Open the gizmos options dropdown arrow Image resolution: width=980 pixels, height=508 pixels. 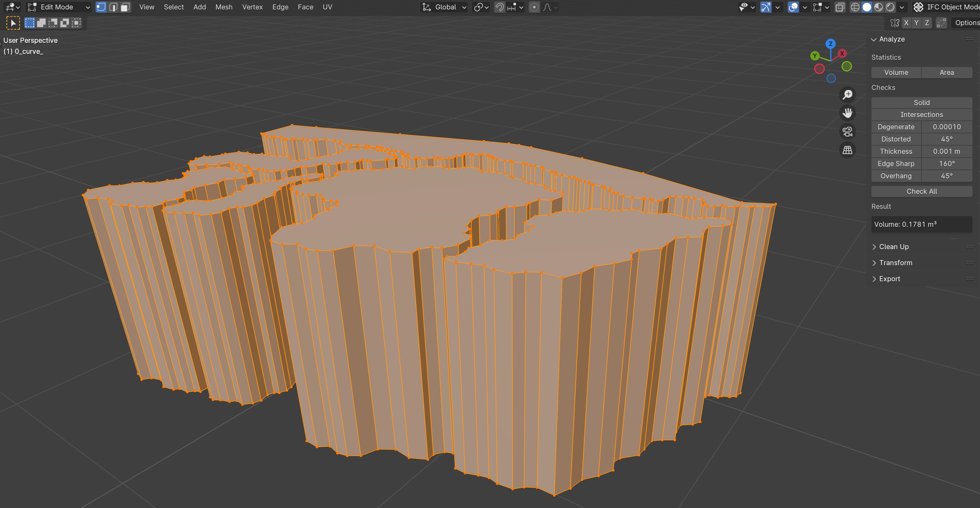[x=777, y=7]
